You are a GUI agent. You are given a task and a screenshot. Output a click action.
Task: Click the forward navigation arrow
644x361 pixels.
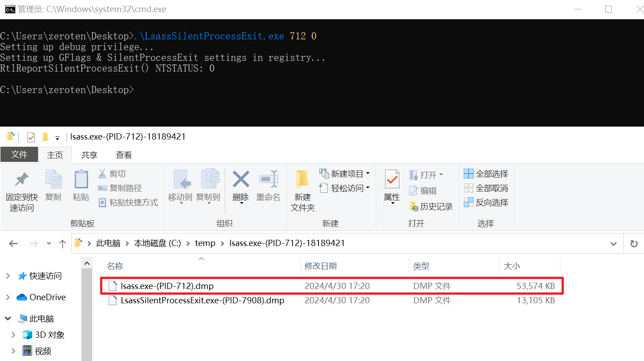pyautogui.click(x=34, y=244)
